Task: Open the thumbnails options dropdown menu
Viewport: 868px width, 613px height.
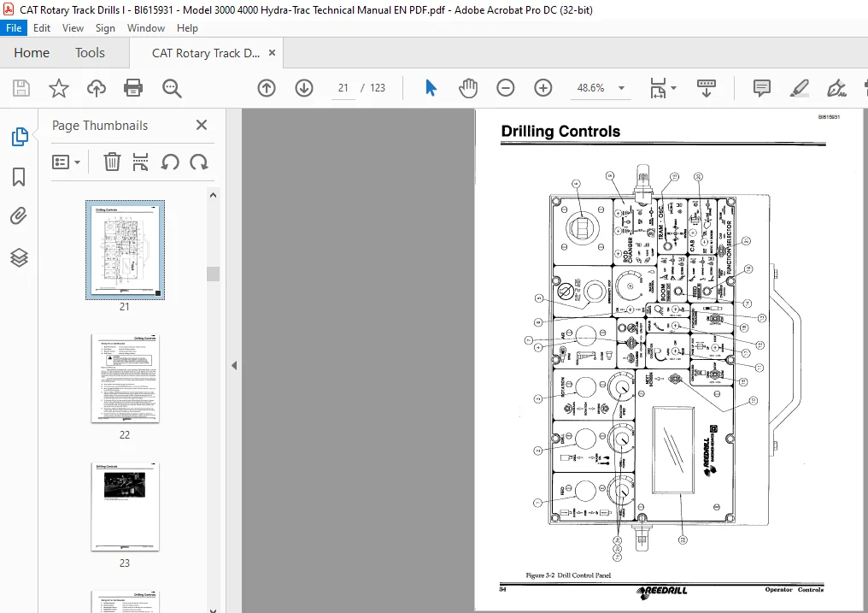Action: tap(66, 162)
